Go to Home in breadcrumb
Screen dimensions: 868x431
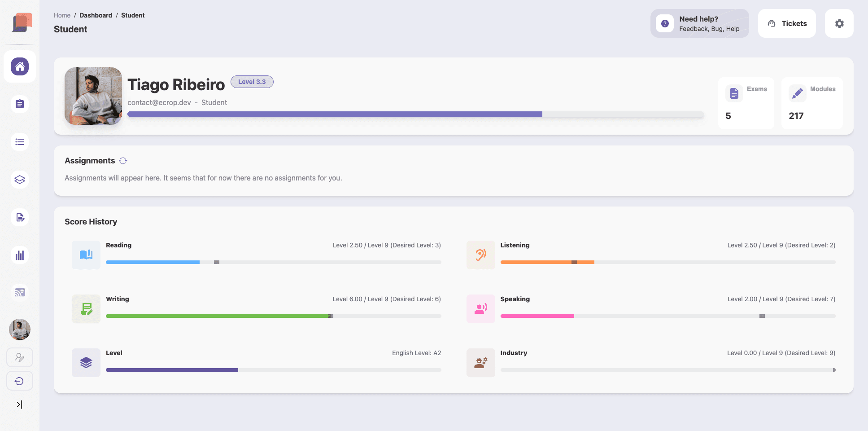click(x=62, y=15)
